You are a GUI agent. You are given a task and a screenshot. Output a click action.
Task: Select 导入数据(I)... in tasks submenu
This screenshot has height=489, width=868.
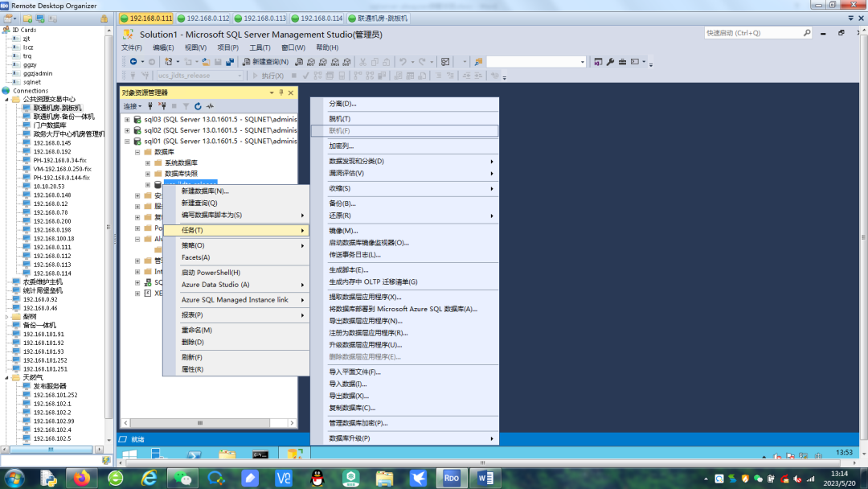pos(404,384)
